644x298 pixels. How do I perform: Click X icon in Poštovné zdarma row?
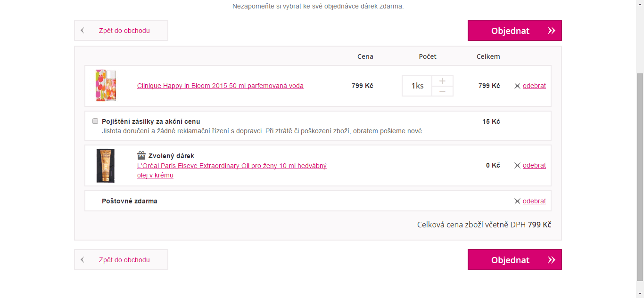(517, 201)
